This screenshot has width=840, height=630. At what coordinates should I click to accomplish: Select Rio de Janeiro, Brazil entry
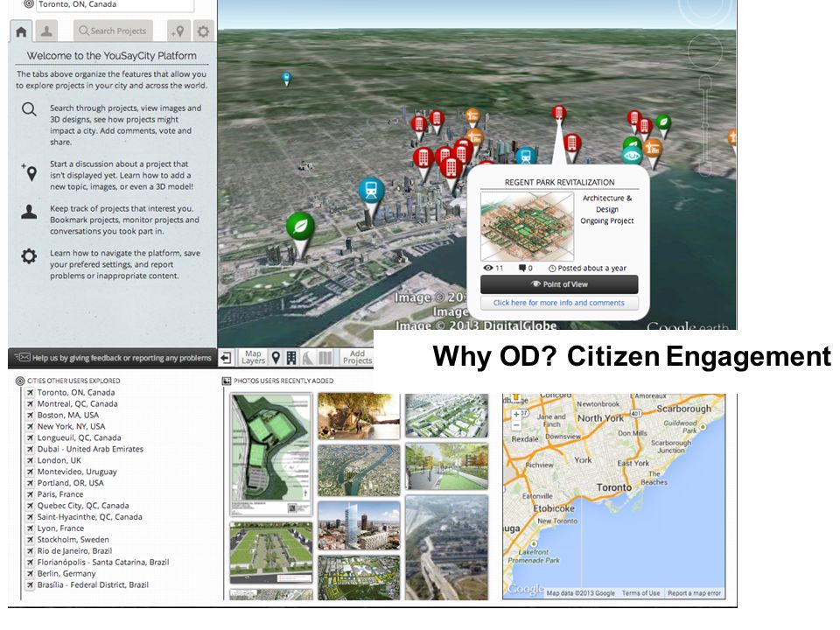[74, 551]
